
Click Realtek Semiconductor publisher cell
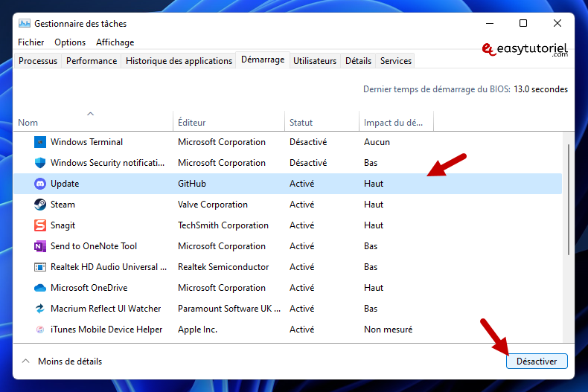click(x=223, y=267)
